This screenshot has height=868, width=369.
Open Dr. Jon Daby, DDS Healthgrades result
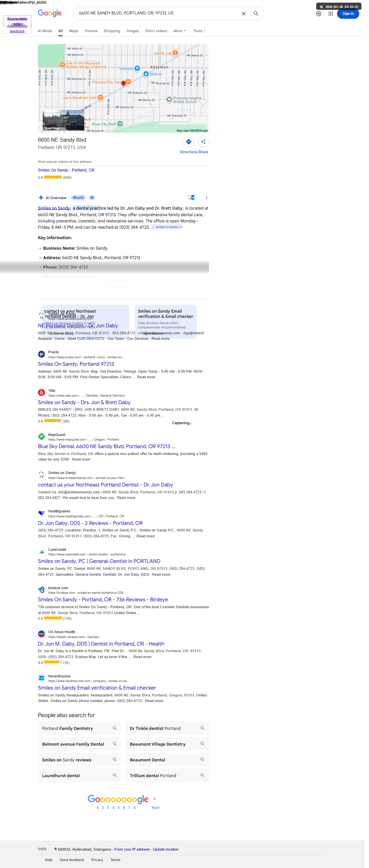[x=90, y=523]
